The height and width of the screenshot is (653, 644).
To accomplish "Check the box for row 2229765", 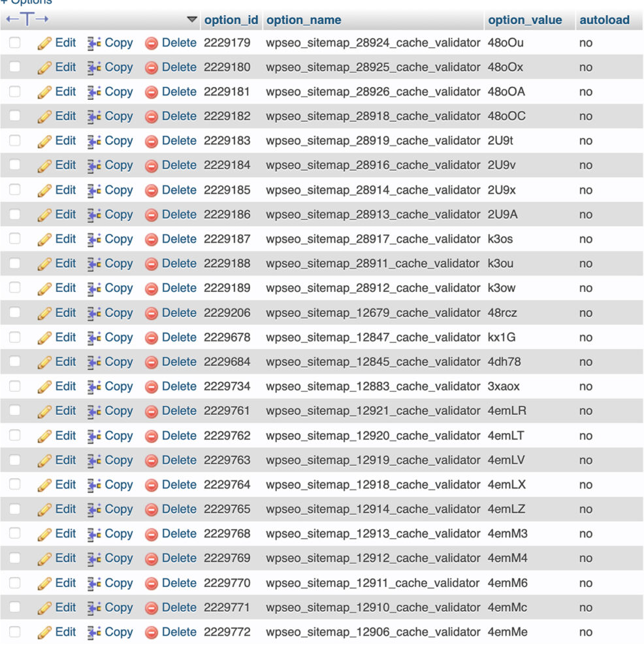I will click(x=14, y=509).
